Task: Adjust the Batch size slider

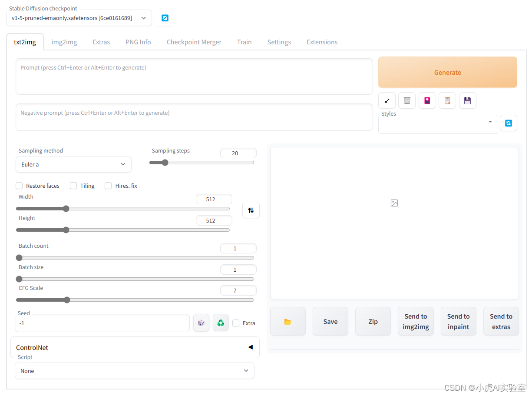Action: [135, 279]
